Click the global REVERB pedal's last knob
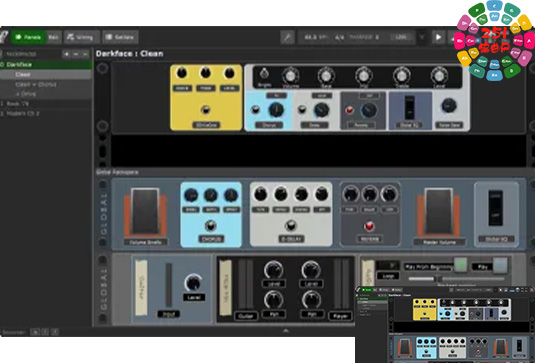Image resolution: width=535 pixels, height=363 pixels. click(389, 194)
